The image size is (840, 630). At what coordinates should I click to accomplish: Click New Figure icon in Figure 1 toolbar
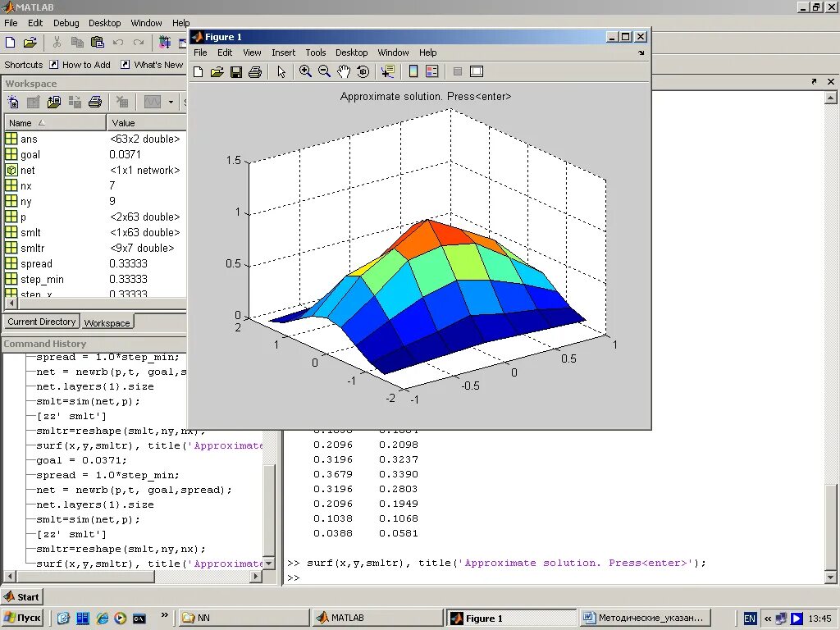[x=199, y=72]
